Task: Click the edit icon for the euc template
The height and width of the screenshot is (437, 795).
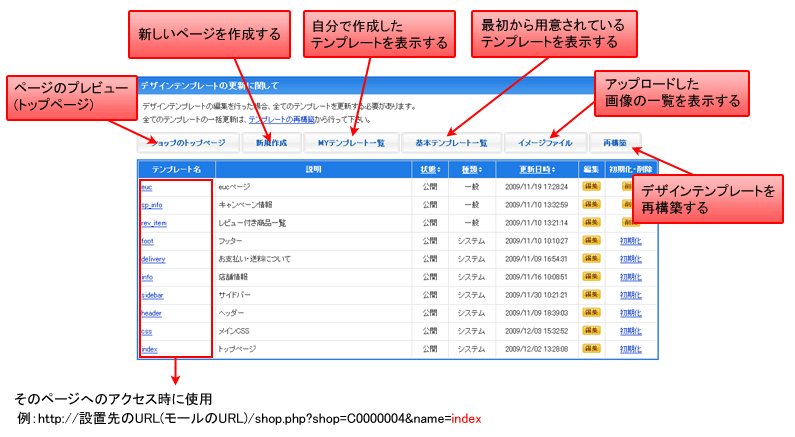Action: [x=590, y=187]
